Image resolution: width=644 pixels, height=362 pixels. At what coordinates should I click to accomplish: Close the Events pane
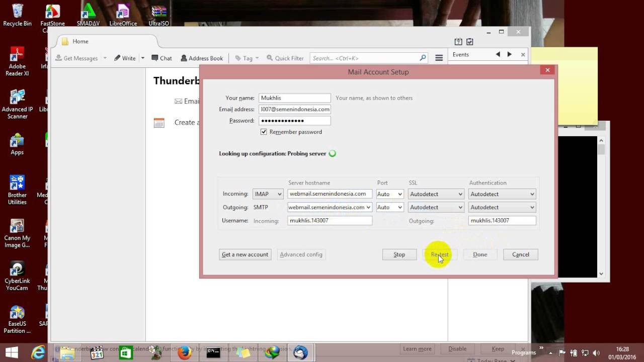tap(523, 54)
